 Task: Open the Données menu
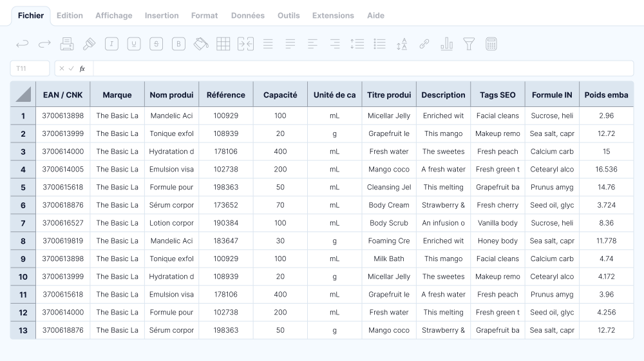coord(247,15)
